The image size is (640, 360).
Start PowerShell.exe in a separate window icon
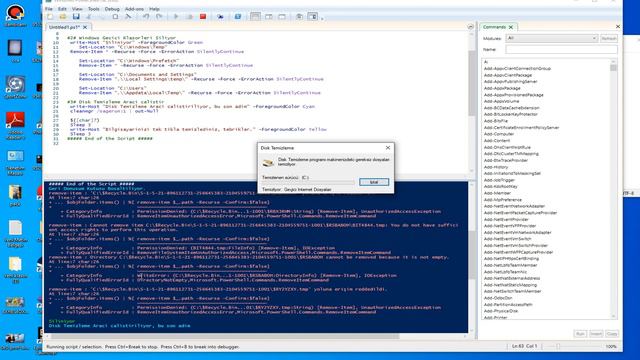point(238,17)
